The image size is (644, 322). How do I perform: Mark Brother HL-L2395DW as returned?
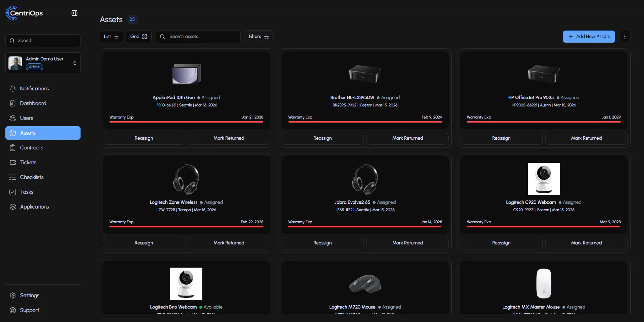tap(408, 138)
